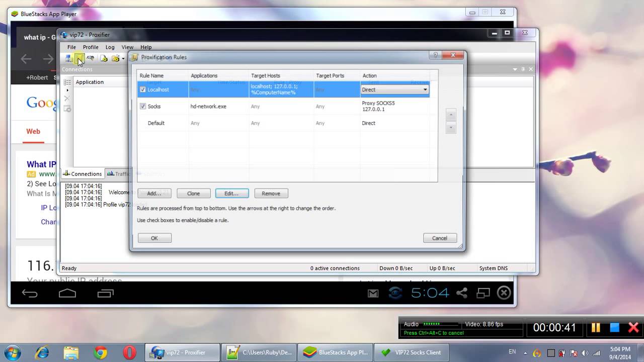The height and width of the screenshot is (362, 644).
Task: Open Name Resolution (.com) toolbar icon
Action: point(90,58)
